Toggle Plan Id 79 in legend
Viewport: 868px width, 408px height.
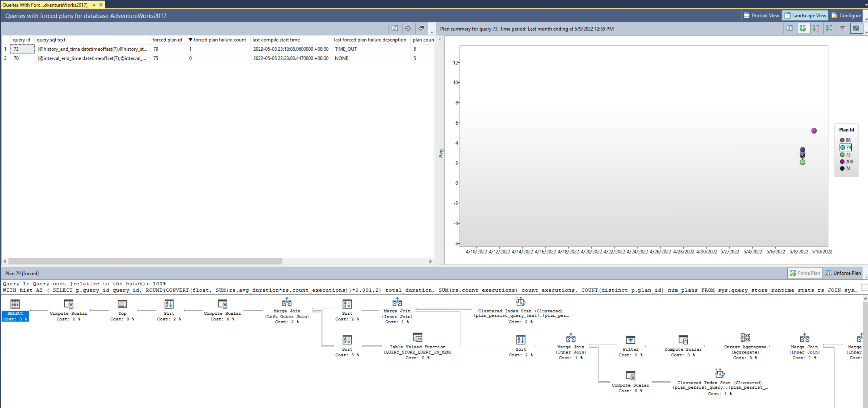tap(845, 147)
